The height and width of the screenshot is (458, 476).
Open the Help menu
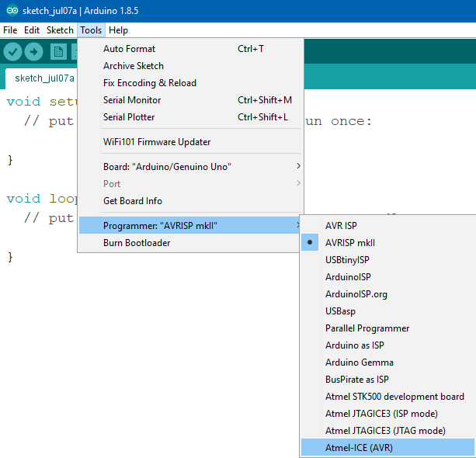coord(118,30)
